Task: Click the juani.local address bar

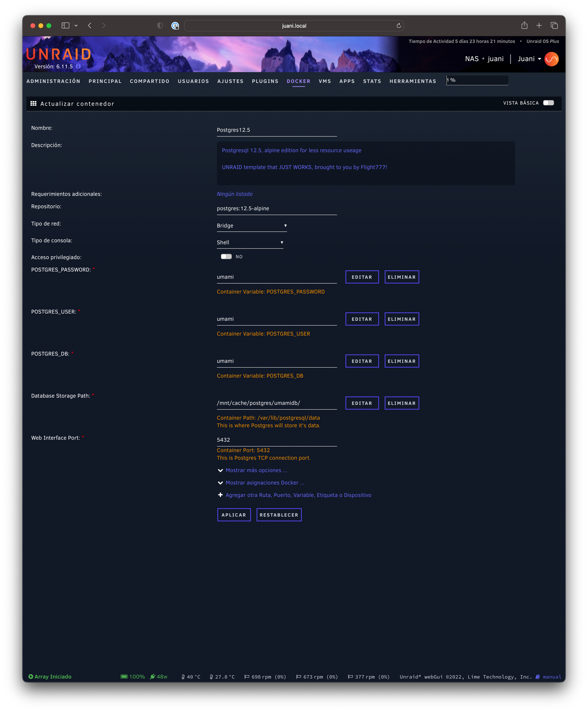Action: coord(294,26)
